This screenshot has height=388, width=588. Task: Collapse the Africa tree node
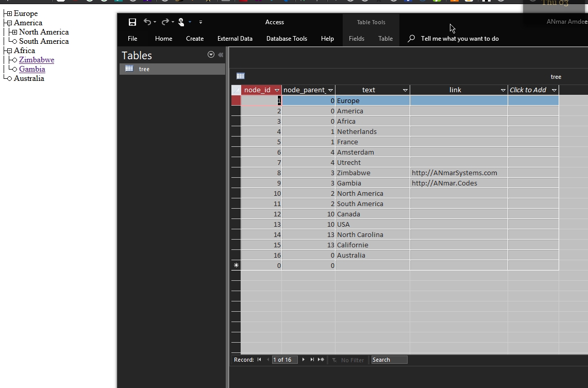[9, 51]
